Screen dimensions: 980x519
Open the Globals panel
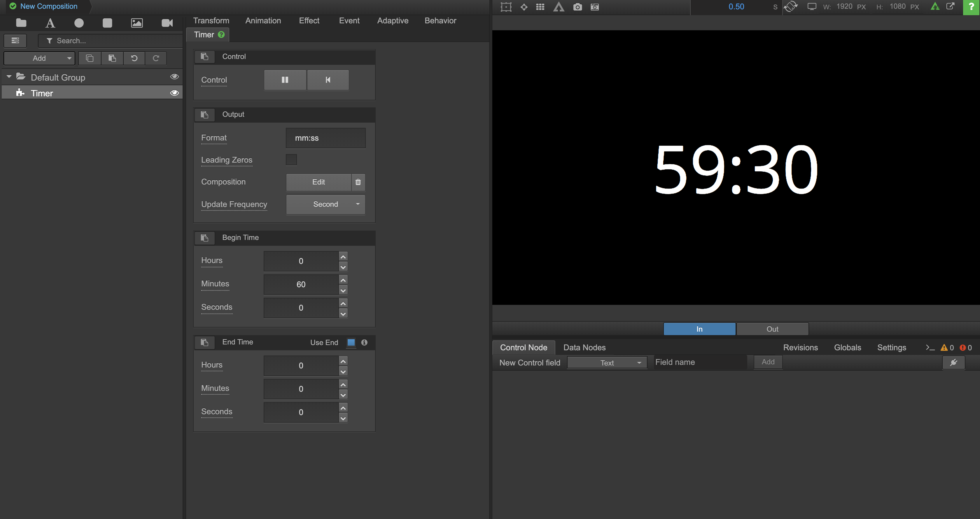point(848,347)
